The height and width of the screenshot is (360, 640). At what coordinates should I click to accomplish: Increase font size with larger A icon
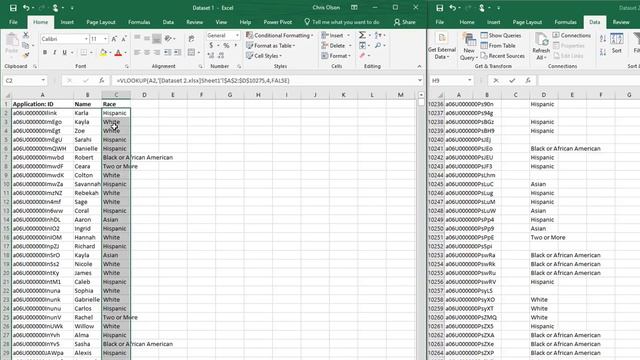point(114,39)
